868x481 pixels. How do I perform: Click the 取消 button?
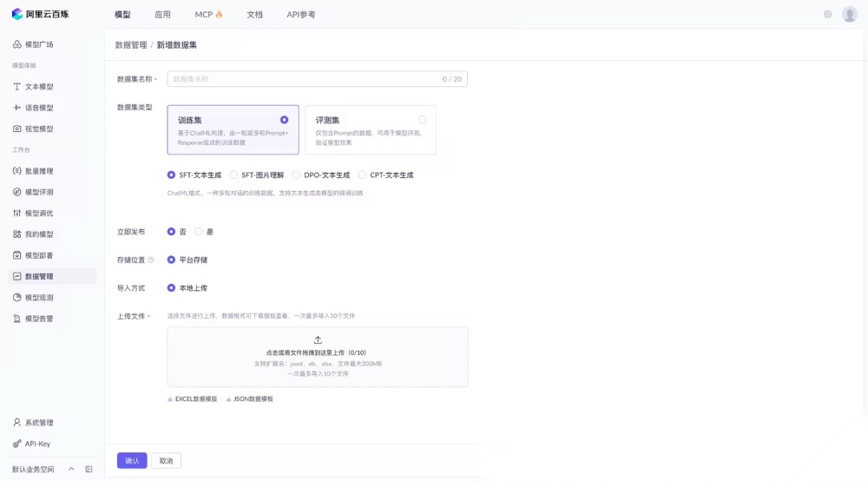(x=166, y=460)
